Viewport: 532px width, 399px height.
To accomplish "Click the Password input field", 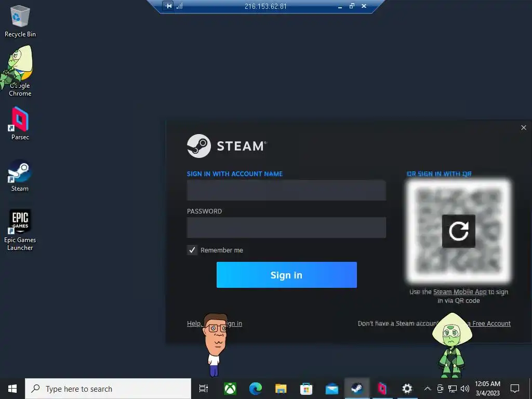I will click(286, 228).
